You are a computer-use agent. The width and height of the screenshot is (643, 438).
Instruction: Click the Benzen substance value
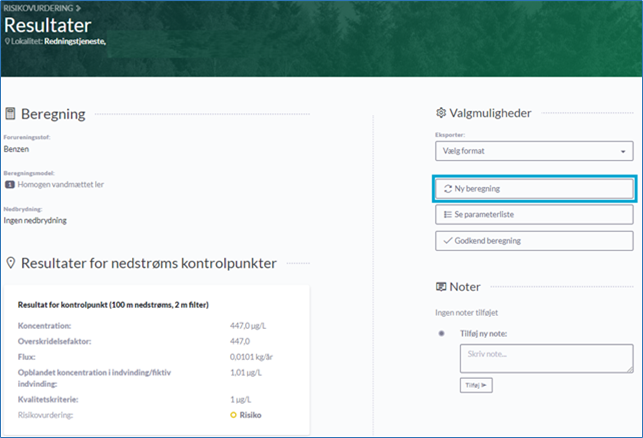coord(16,149)
